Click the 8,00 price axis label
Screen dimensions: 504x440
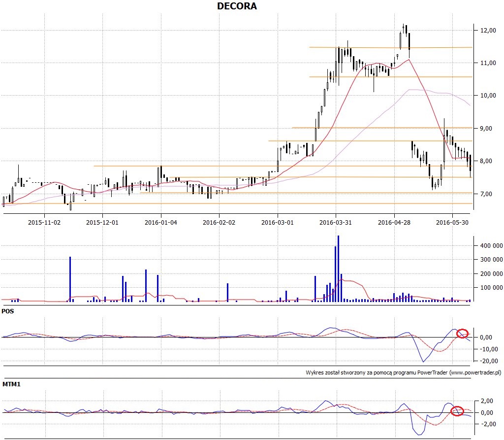tap(486, 161)
